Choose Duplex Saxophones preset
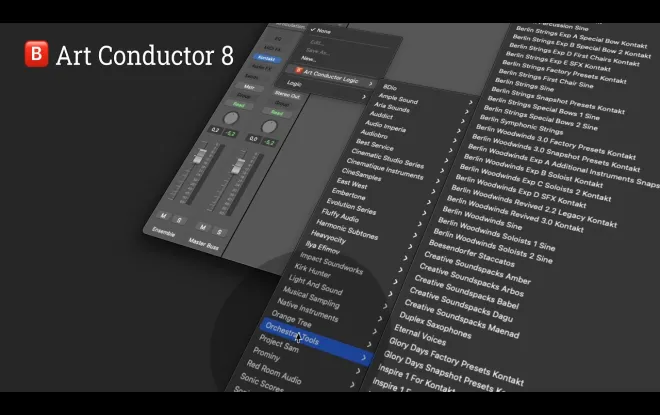 tap(435, 325)
